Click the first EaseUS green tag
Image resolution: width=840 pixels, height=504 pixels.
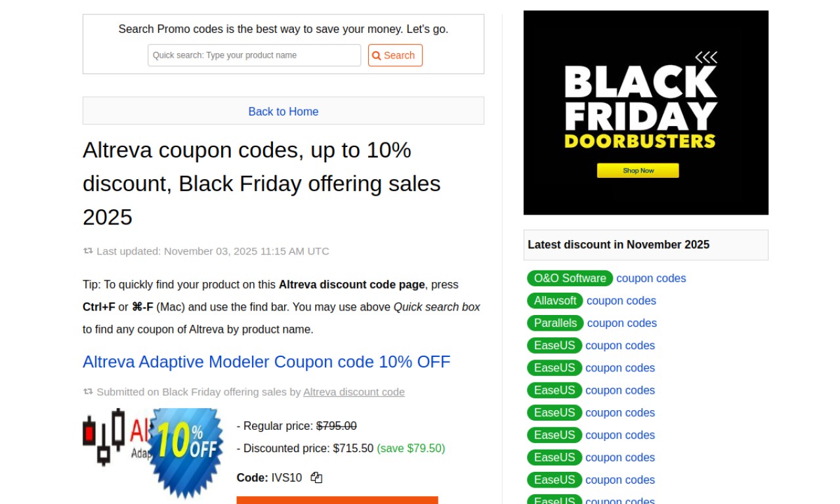554,345
